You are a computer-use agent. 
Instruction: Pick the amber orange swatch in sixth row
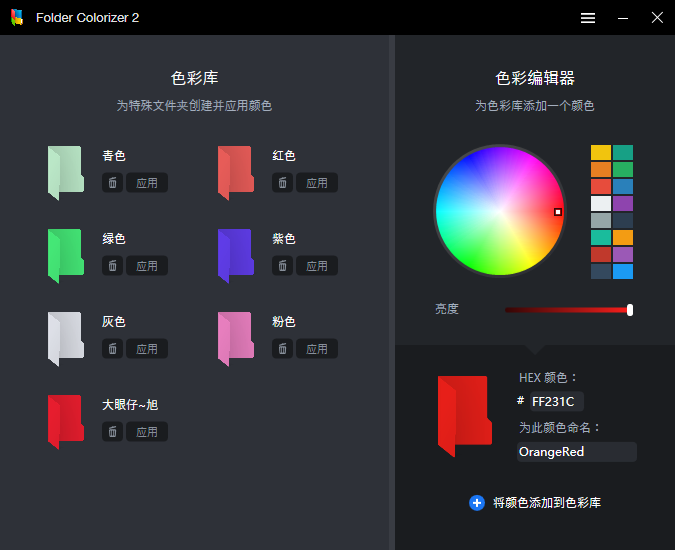(x=623, y=238)
